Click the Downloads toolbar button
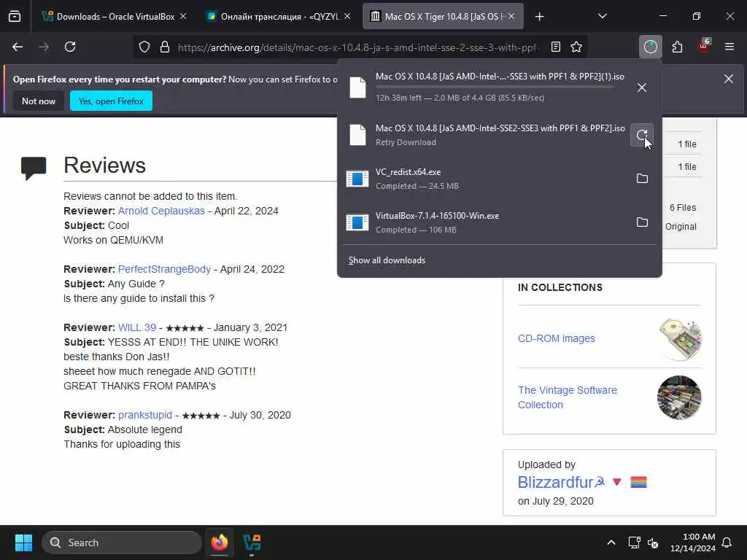The width and height of the screenshot is (747, 560). point(650,47)
